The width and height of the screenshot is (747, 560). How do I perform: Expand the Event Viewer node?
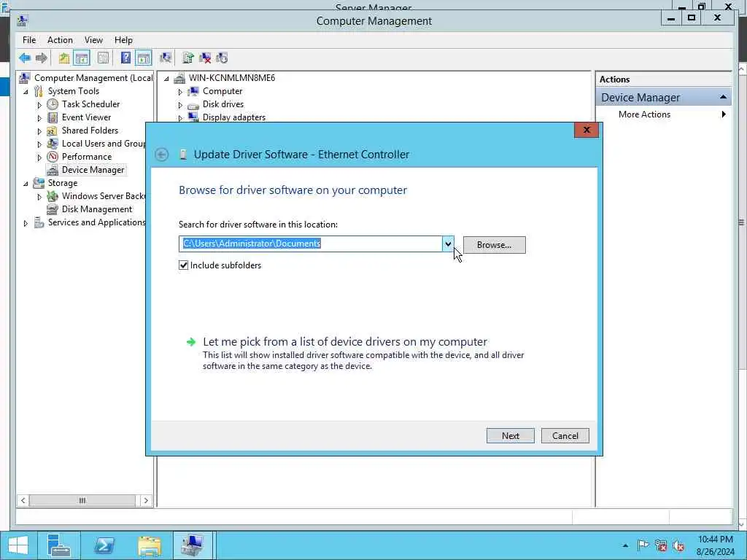[39, 117]
